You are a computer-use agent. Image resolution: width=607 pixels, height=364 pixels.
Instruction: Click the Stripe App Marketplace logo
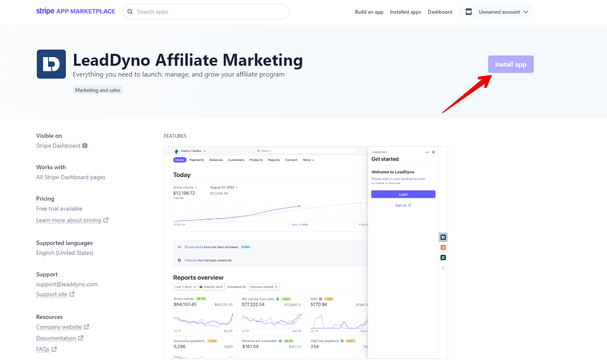(76, 11)
